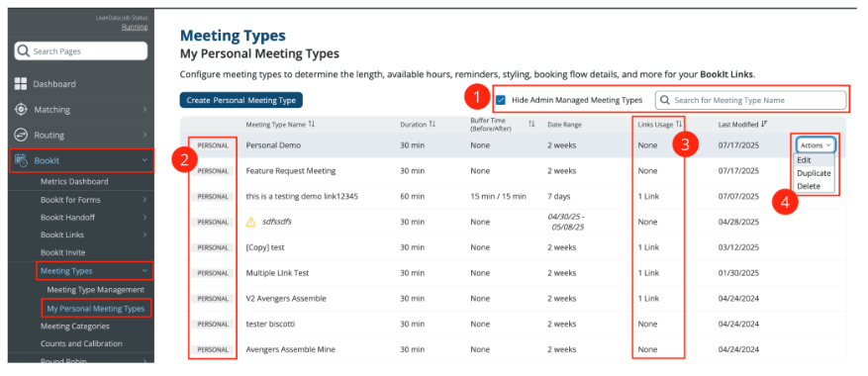The width and height of the screenshot is (868, 376).
Task: Sort by Links Usage arrows icon
Action: click(679, 125)
